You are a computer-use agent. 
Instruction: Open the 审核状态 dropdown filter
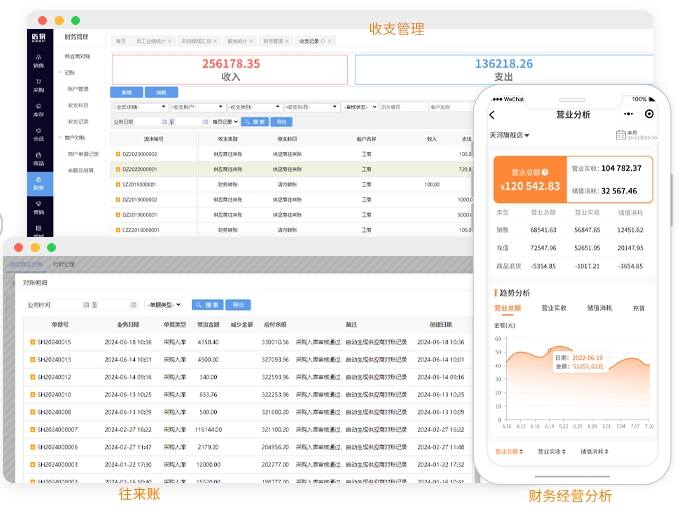[x=360, y=107]
